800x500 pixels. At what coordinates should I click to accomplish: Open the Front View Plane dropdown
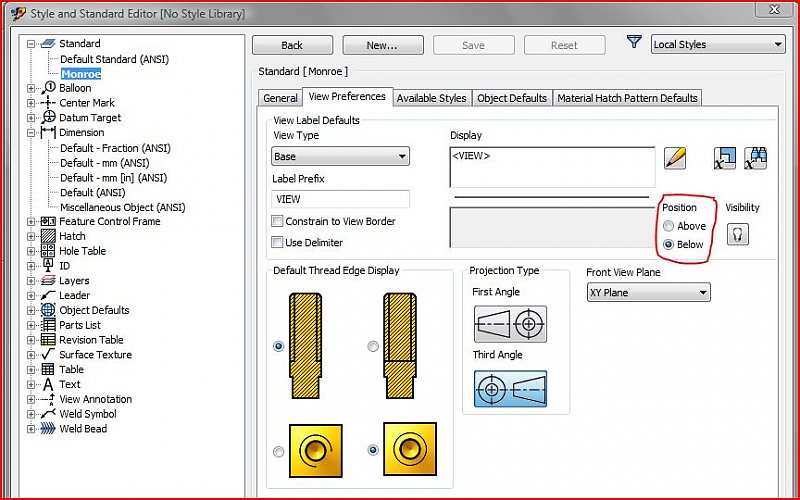pos(648,293)
